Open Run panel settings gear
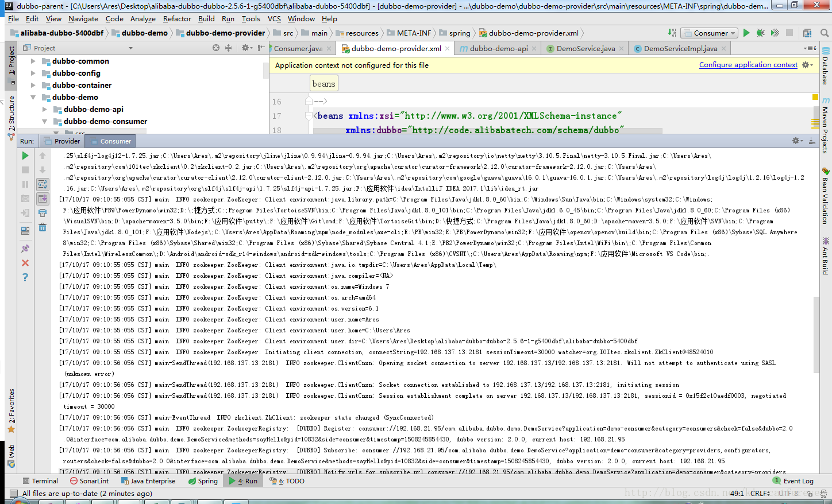This screenshot has width=832, height=504. [x=798, y=141]
